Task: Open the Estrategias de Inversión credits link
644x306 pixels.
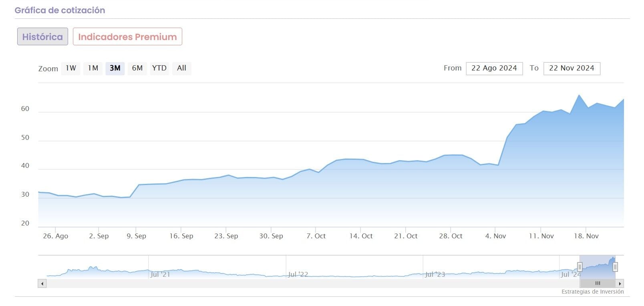Action: (x=592, y=292)
